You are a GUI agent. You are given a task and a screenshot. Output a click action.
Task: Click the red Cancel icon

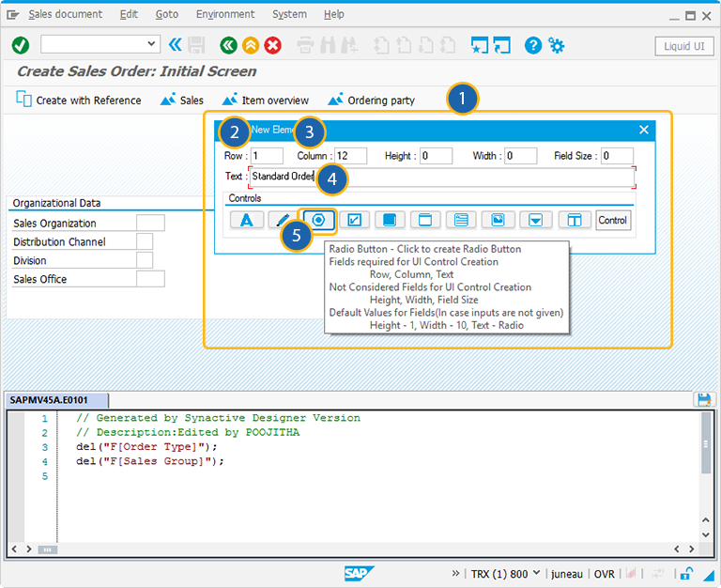coord(272,45)
